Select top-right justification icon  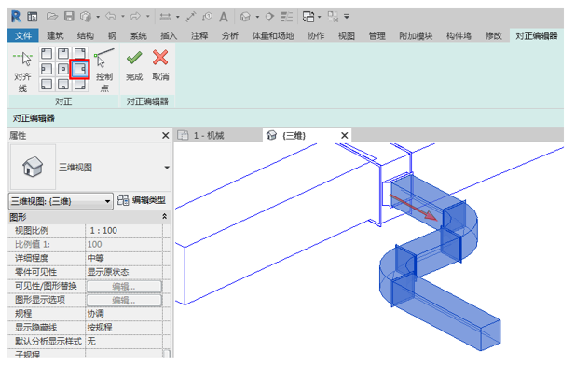point(80,54)
